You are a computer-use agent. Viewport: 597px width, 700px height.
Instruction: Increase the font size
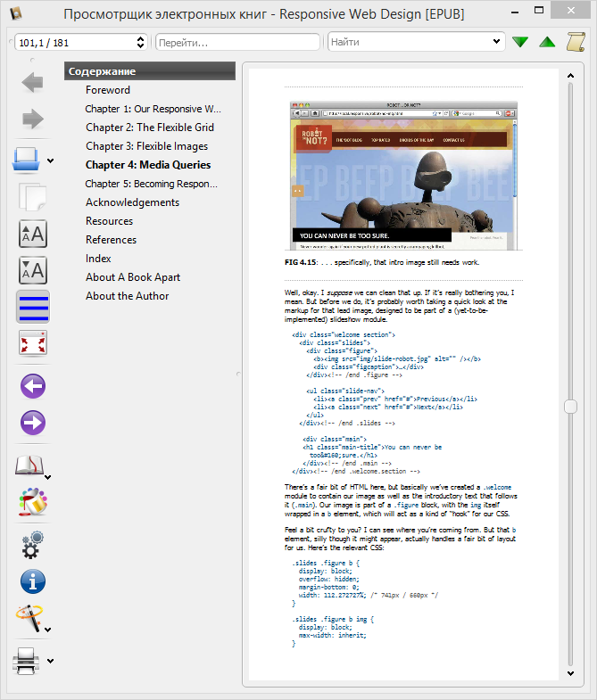point(33,234)
